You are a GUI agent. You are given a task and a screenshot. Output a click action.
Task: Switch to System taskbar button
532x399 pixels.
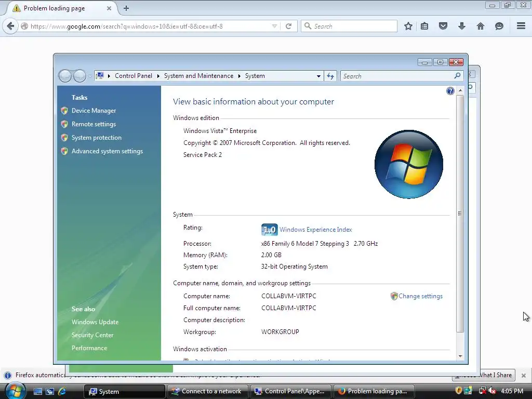(125, 392)
